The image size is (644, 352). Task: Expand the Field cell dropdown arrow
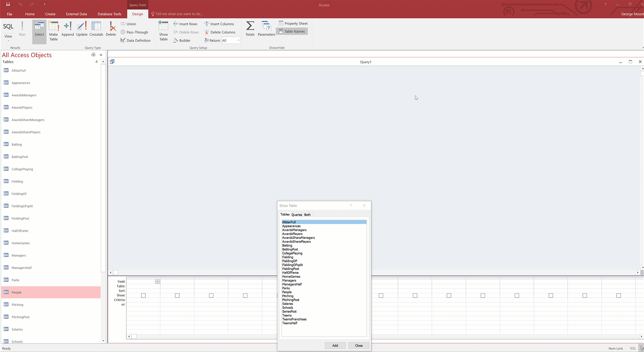click(157, 282)
